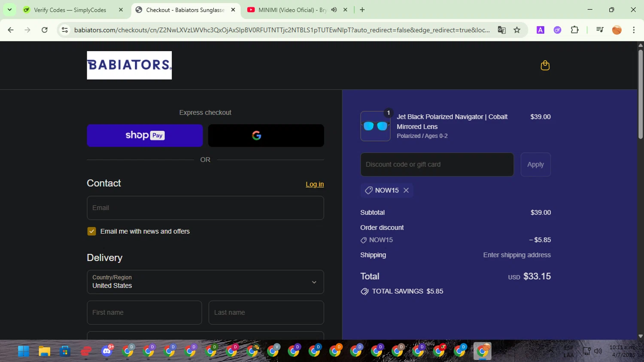The image size is (644, 362).
Task: Focus the Email input field
Action: (x=205, y=208)
